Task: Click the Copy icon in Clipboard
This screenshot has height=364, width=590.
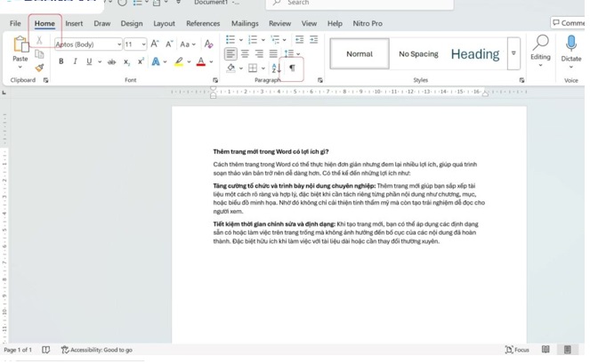Action: pos(39,54)
